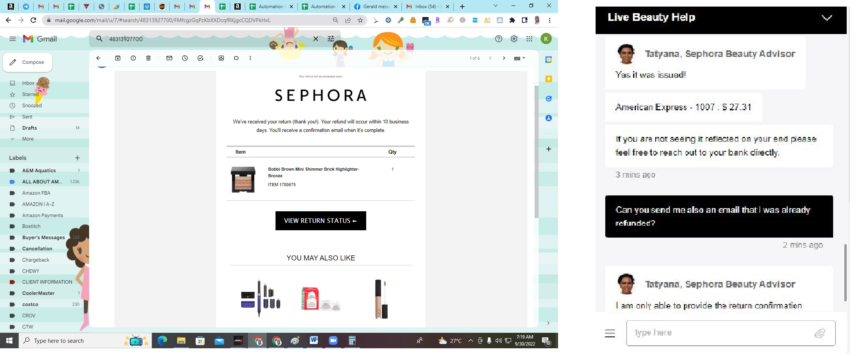Click the Compose button
The width and height of the screenshot is (868, 356).
pos(28,62)
